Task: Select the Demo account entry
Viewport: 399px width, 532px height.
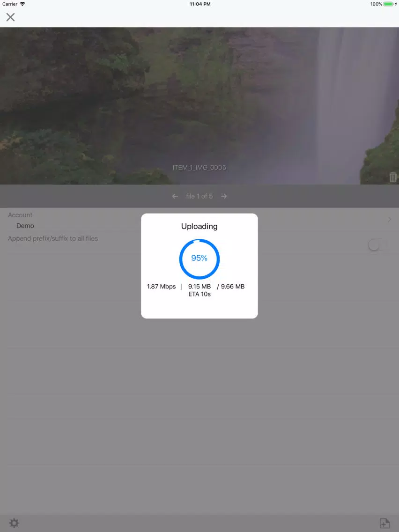Action: 25,226
